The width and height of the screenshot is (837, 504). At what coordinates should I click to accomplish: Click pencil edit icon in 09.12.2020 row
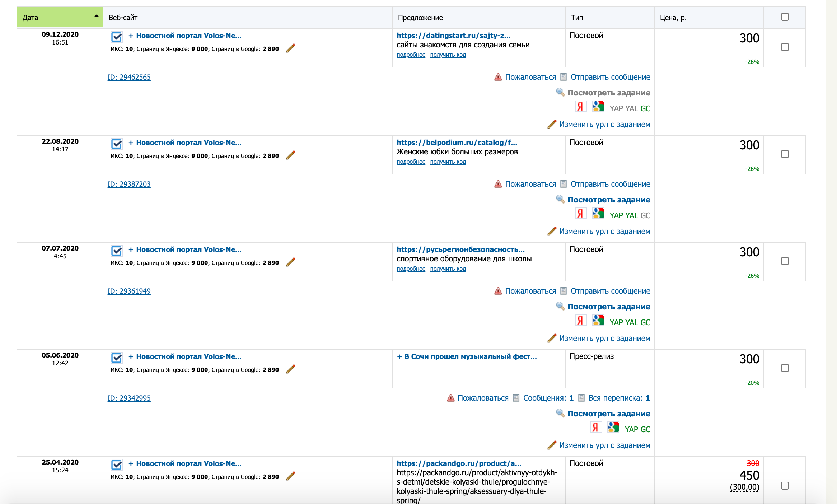291,48
